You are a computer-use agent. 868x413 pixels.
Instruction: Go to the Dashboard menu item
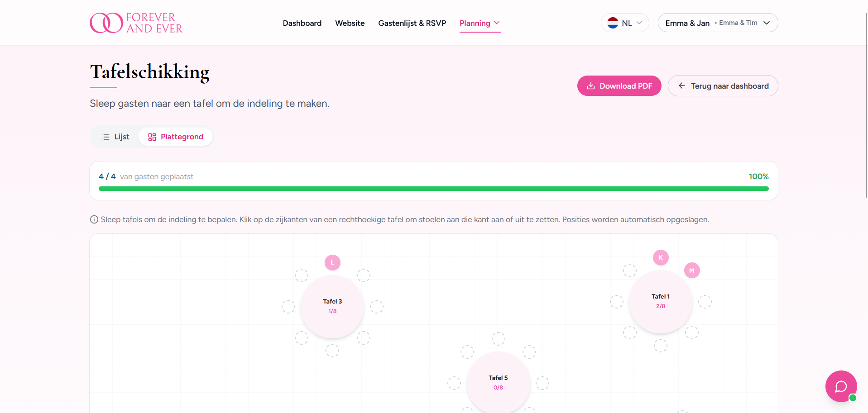tap(302, 23)
